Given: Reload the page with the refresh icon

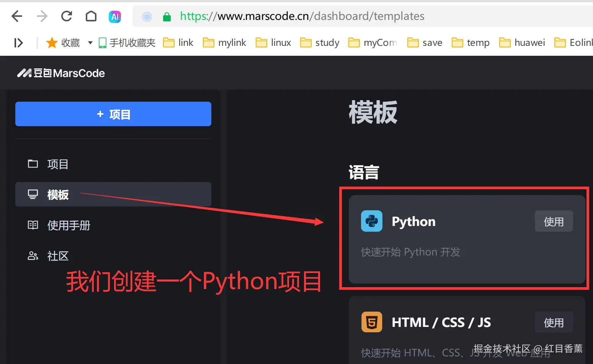Looking at the screenshot, I should pos(67,16).
